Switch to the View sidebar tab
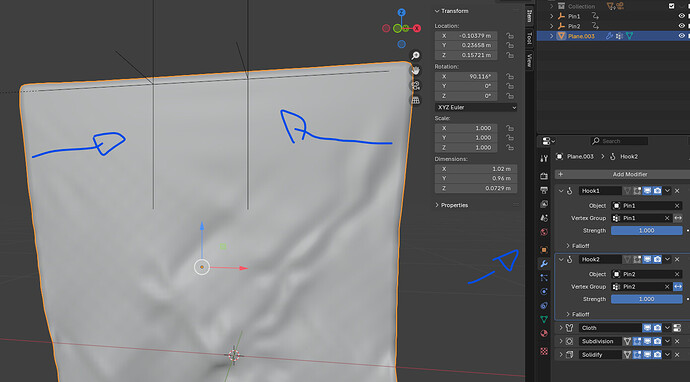Screen dimensions: 690x382 [x=529, y=60]
